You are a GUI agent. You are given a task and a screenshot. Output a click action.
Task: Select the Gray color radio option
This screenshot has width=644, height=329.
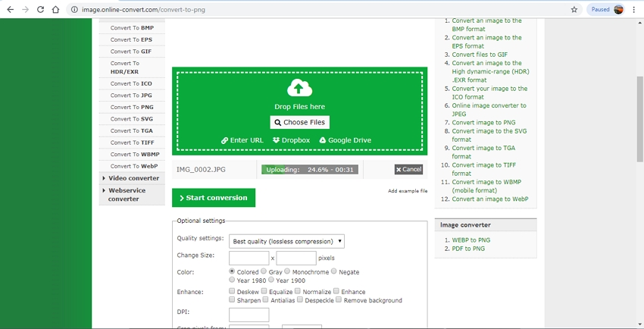coord(264,271)
